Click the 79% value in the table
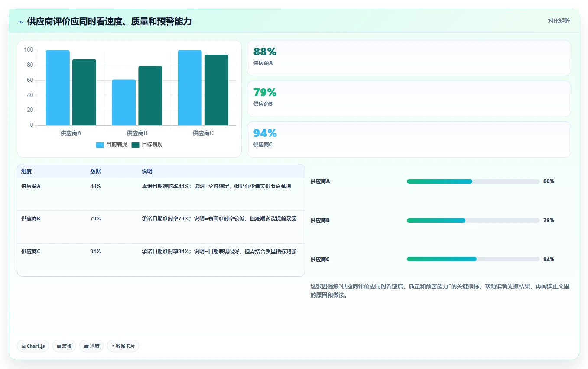This screenshot has width=588, height=369. coord(95,219)
